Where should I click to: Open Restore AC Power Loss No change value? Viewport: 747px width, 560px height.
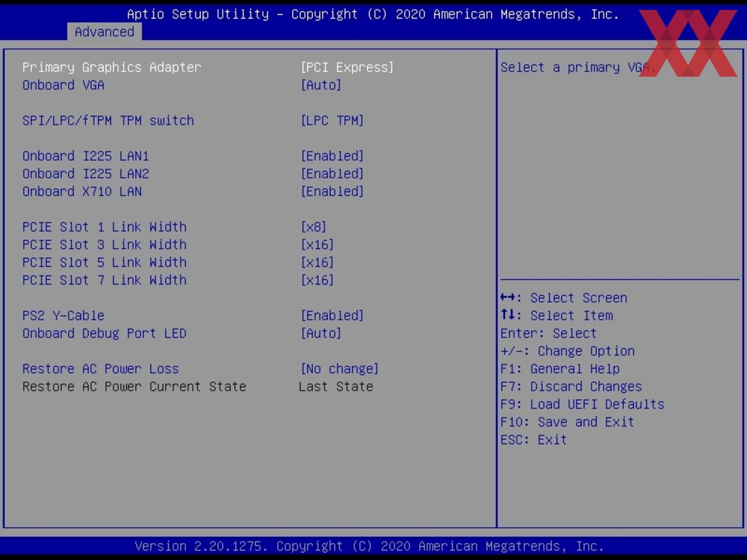click(339, 368)
